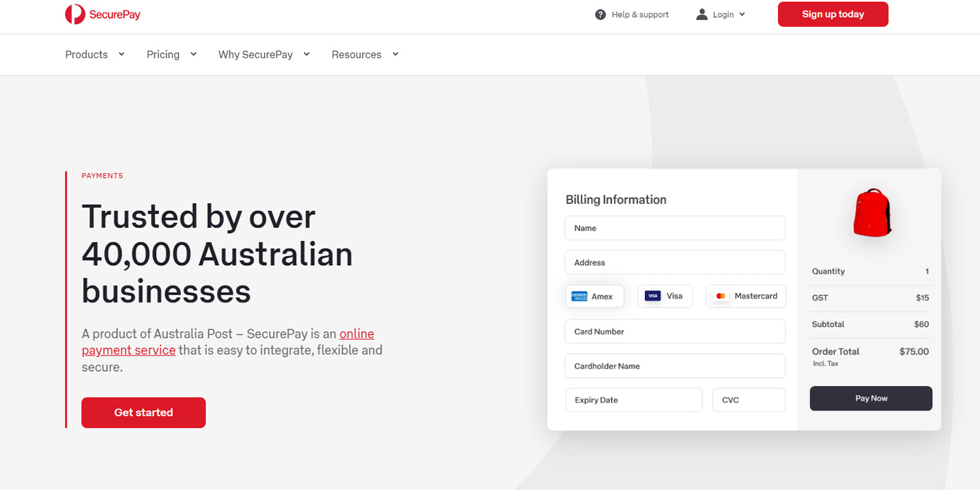Click the Subtotal row label
Viewport: 980px width, 490px height.
828,324
